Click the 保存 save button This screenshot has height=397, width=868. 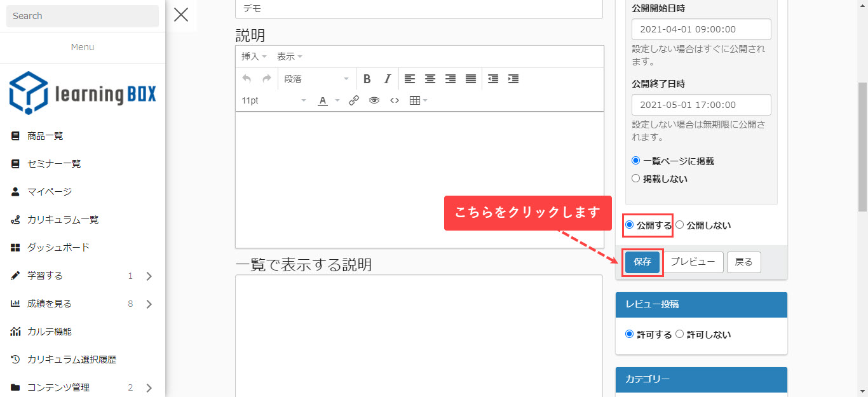click(642, 262)
